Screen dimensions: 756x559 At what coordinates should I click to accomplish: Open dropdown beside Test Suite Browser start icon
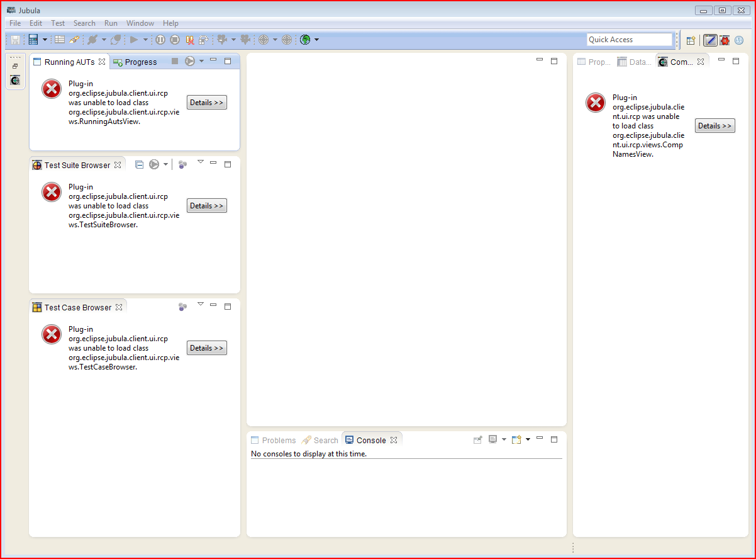[x=166, y=164]
